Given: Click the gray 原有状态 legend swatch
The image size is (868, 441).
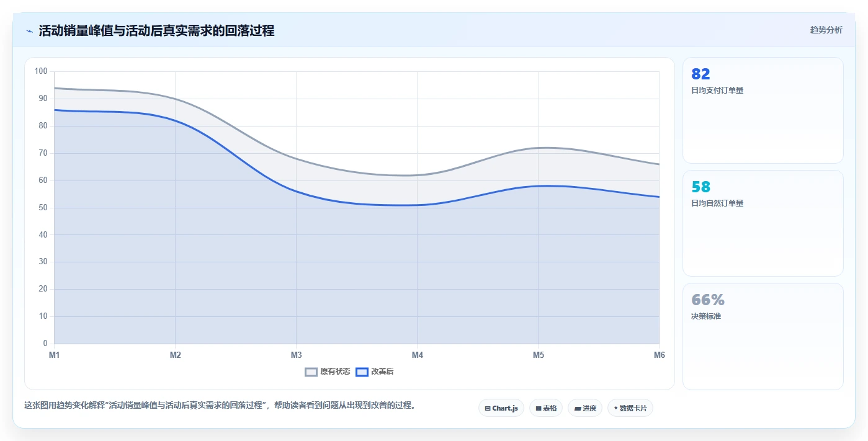Looking at the screenshot, I should [x=311, y=372].
